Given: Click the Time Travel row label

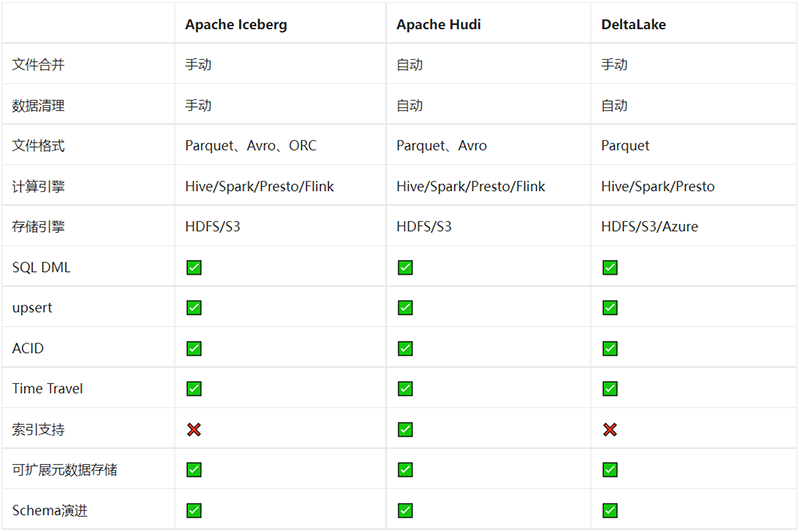Looking at the screenshot, I should click(x=47, y=389).
